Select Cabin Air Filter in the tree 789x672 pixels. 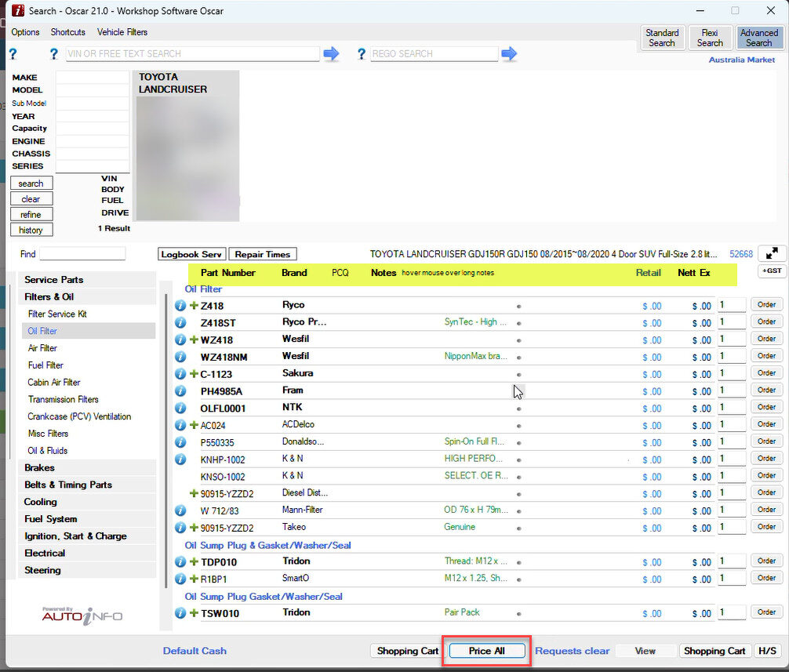[54, 383]
